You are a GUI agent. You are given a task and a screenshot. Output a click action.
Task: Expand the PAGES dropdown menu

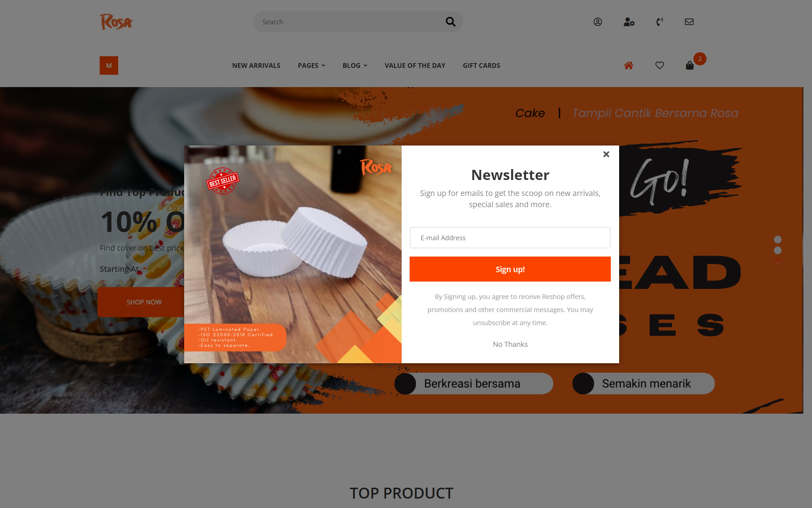(311, 66)
